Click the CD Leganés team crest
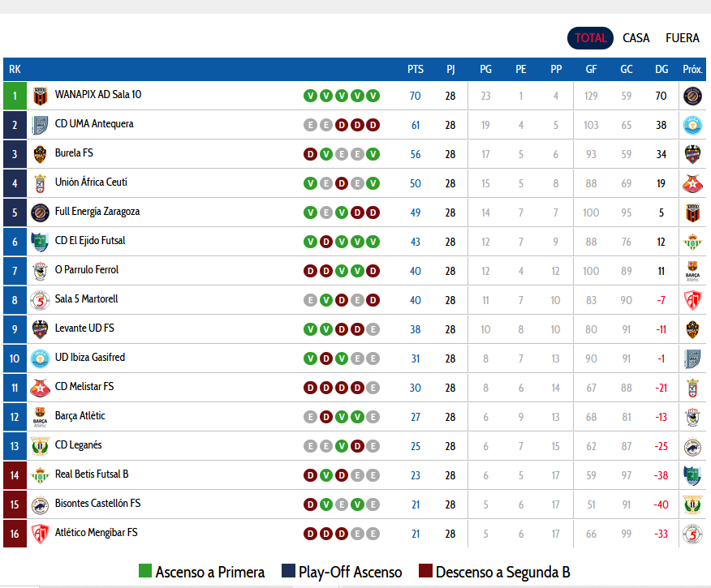This screenshot has height=588, width=711. (40, 446)
